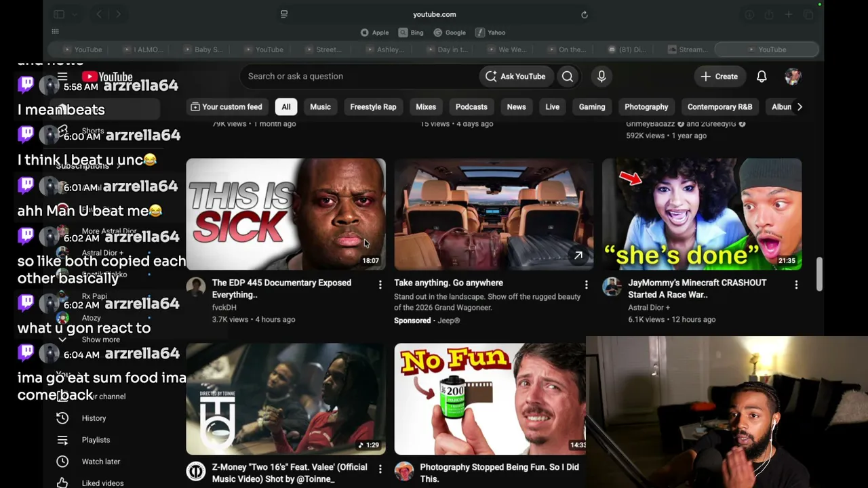Image resolution: width=868 pixels, height=488 pixels.
Task: Open The EDP 445 Documentary video title
Action: (281, 289)
